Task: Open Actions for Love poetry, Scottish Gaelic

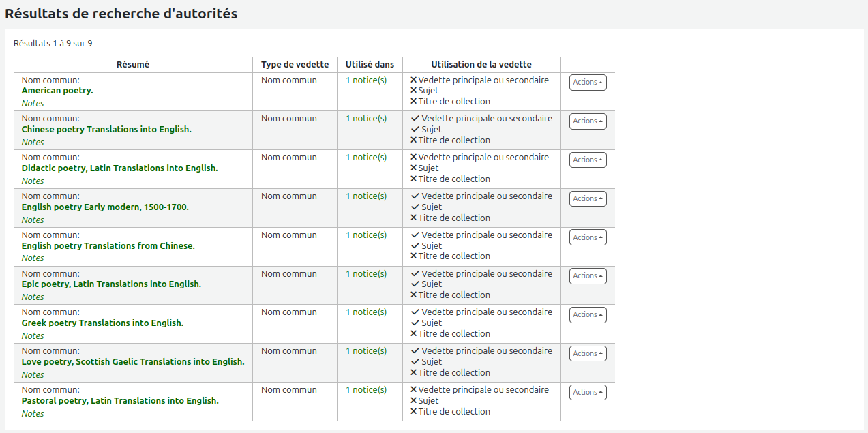Action: [587, 354]
